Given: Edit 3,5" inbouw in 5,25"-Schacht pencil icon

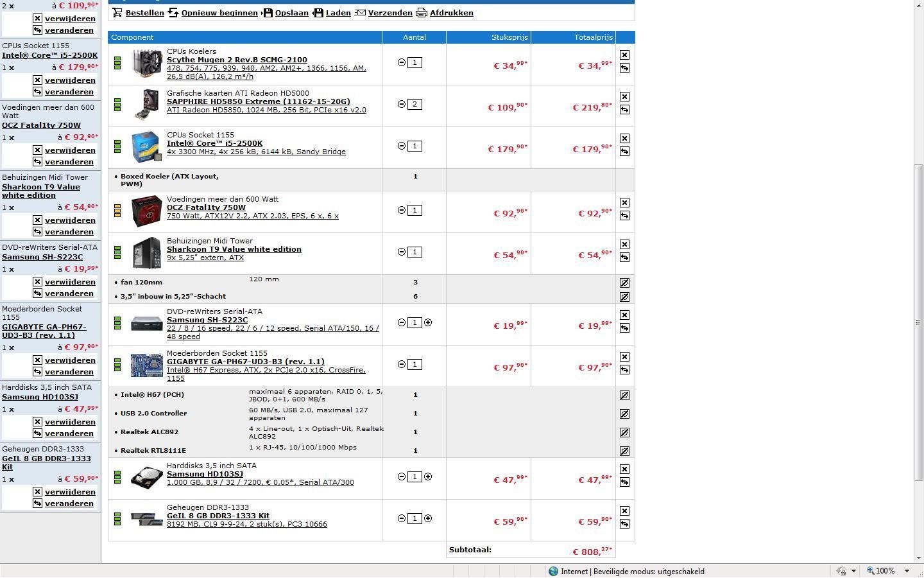Looking at the screenshot, I should (624, 297).
